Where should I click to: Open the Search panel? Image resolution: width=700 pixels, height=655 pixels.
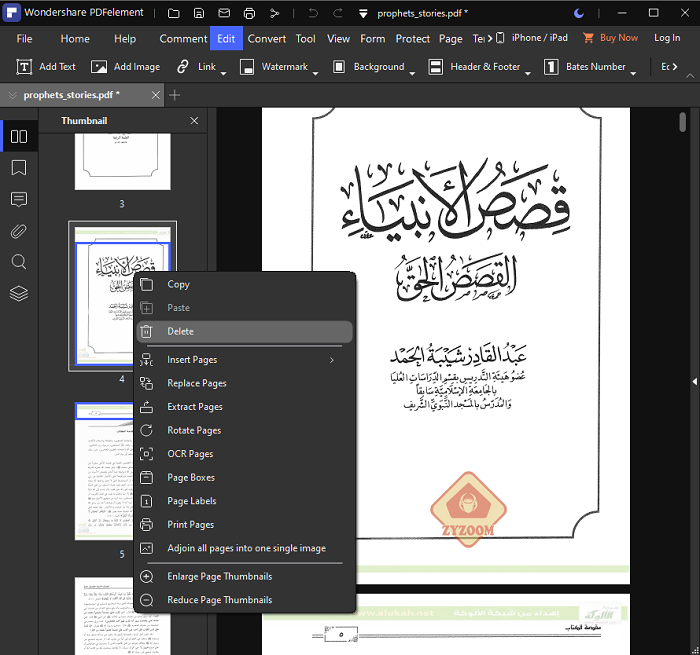[19, 262]
